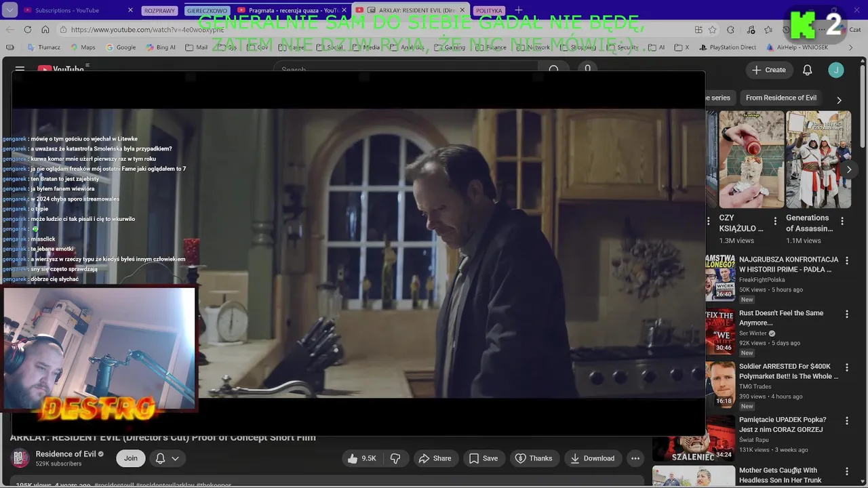Screen dimensions: 868x488
Task: Open Generations of Assassin short thumbnail
Action: tap(818, 160)
